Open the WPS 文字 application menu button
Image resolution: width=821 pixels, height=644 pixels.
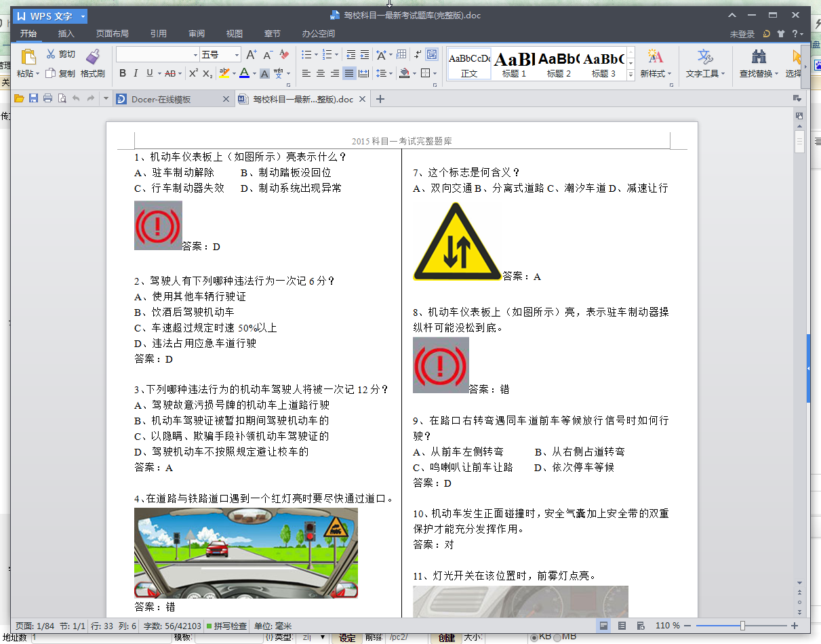(x=50, y=16)
